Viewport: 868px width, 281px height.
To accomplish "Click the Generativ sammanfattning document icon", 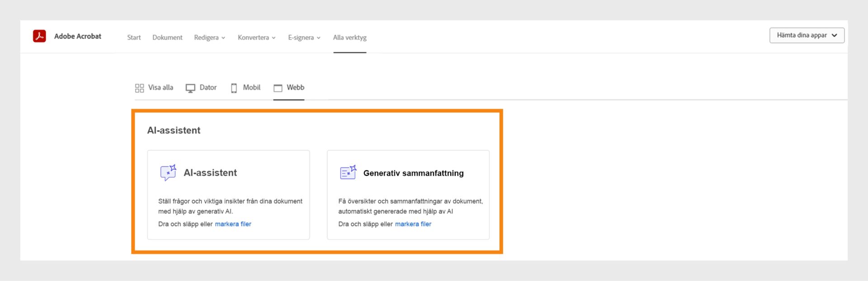I will point(348,172).
